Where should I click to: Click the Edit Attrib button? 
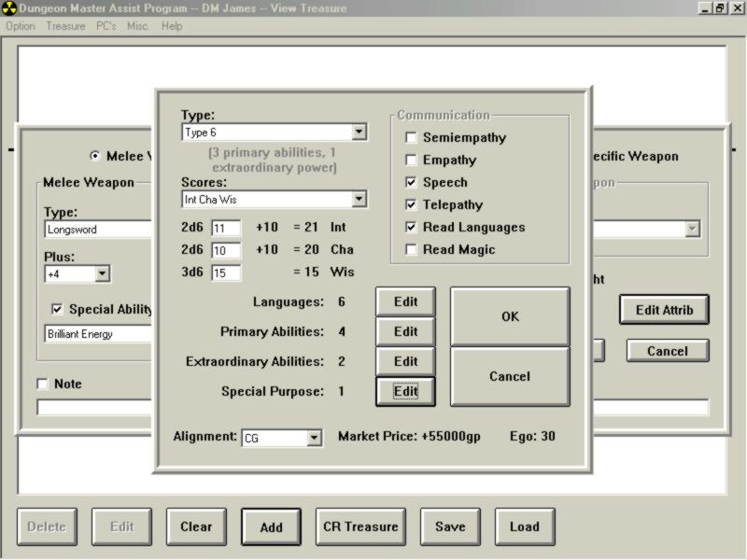(x=664, y=310)
